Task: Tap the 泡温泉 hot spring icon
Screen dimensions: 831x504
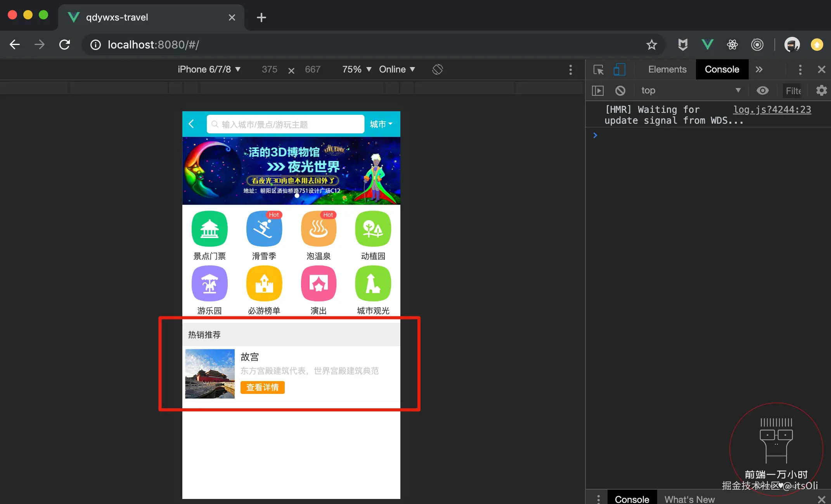Action: [x=319, y=229]
